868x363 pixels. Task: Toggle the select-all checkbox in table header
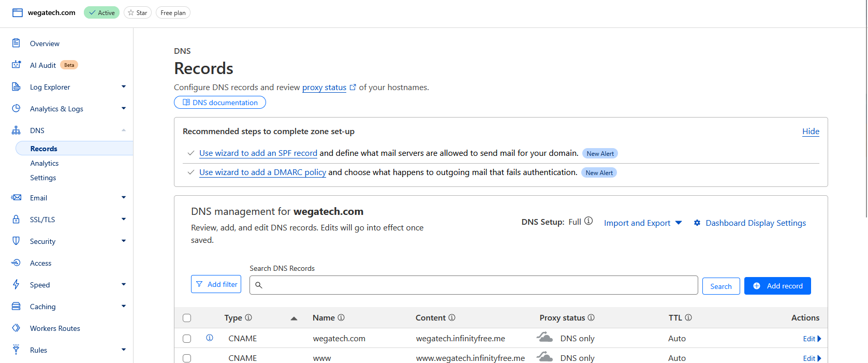tap(187, 318)
